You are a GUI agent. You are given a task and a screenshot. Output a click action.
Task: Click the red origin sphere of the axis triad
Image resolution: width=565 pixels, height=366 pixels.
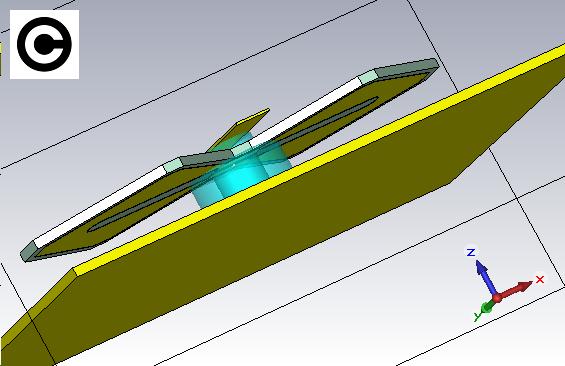point(497,298)
